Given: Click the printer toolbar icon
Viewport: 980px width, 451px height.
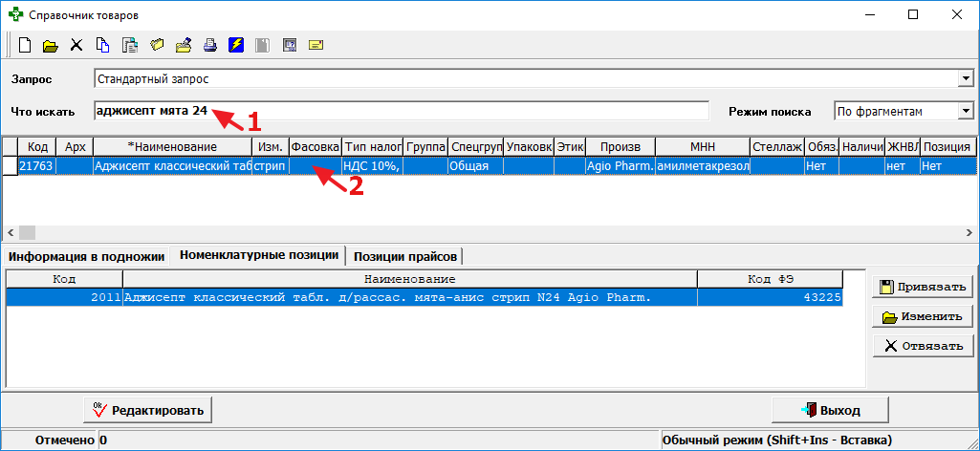Looking at the screenshot, I should coord(210,45).
